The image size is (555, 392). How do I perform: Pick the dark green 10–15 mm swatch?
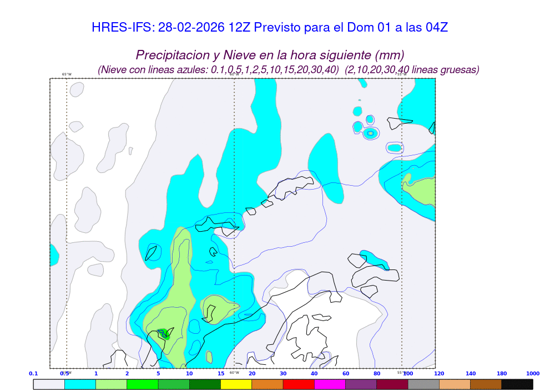(205, 384)
